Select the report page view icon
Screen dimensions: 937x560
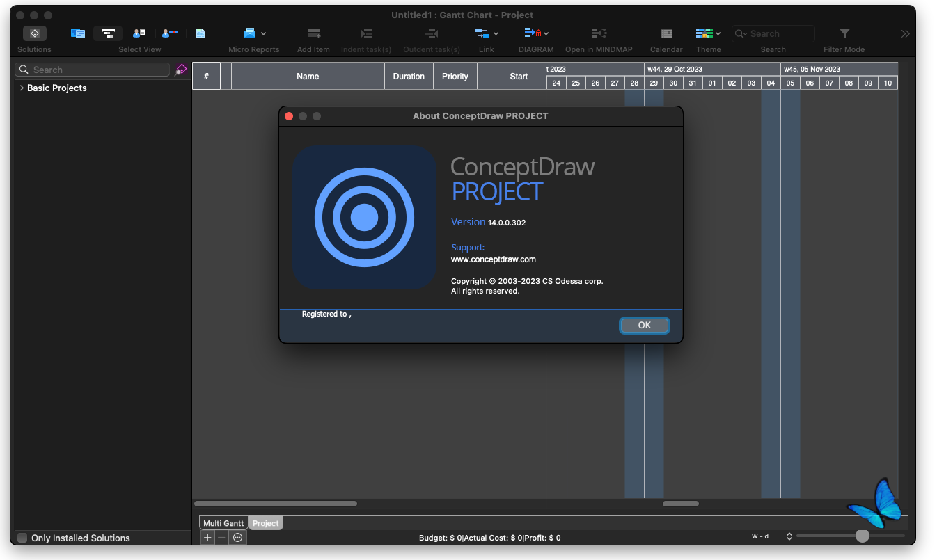point(200,33)
